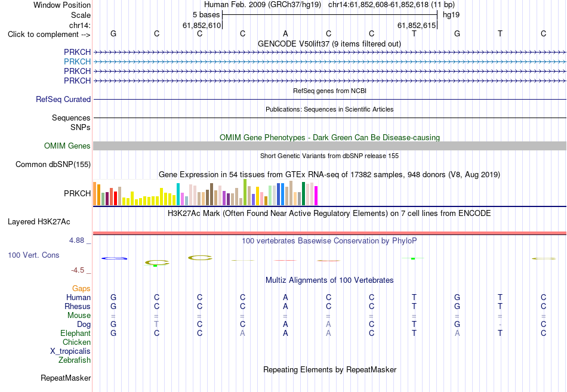
Task: Click the cyan bar in the GTEx chart
Action: [178, 194]
